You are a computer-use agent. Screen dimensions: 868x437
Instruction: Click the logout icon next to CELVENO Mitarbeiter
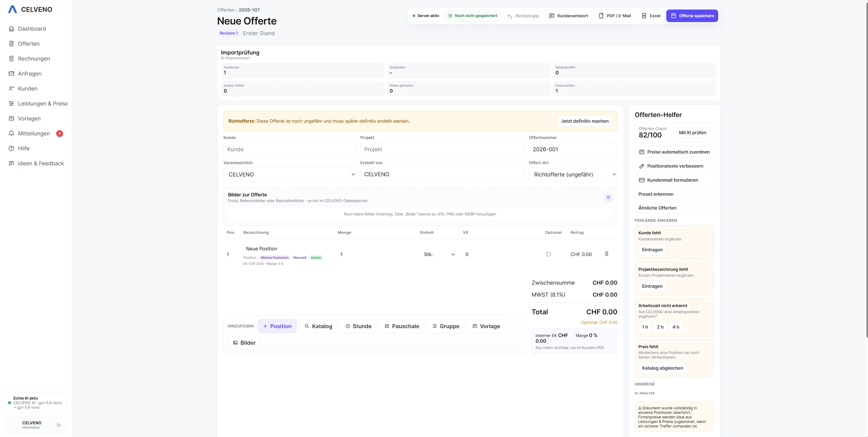(x=59, y=425)
